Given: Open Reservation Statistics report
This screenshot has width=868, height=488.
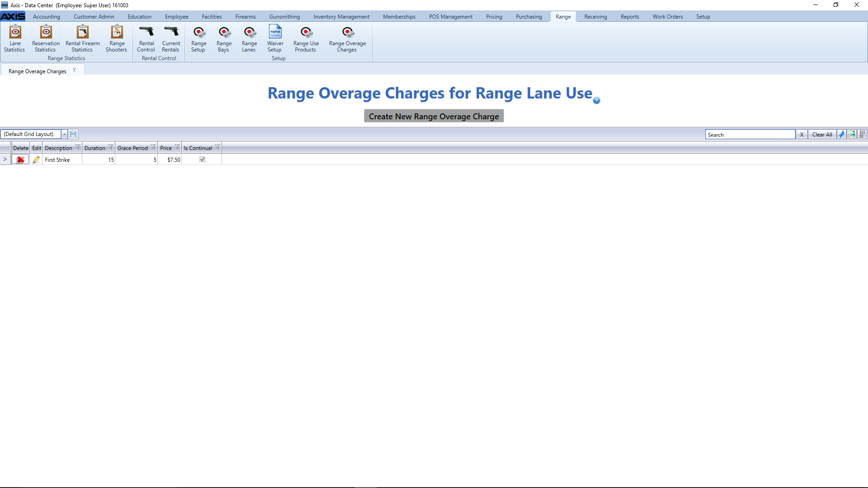Looking at the screenshot, I should tap(46, 39).
